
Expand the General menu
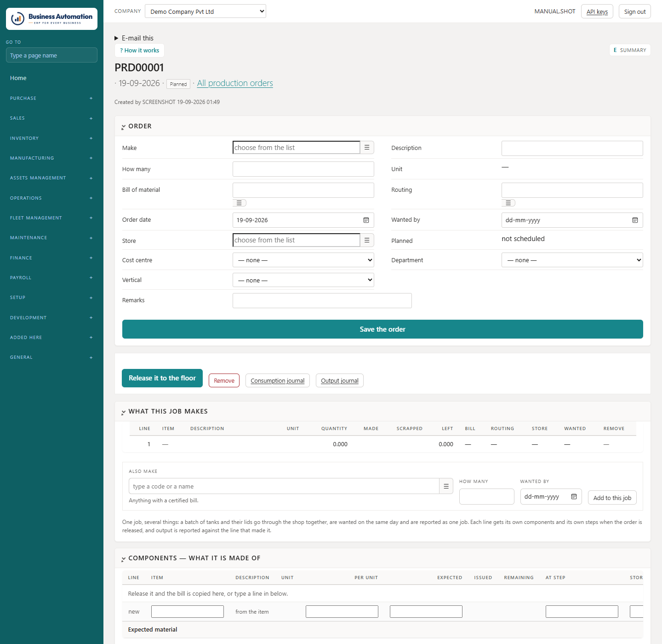tap(51, 357)
